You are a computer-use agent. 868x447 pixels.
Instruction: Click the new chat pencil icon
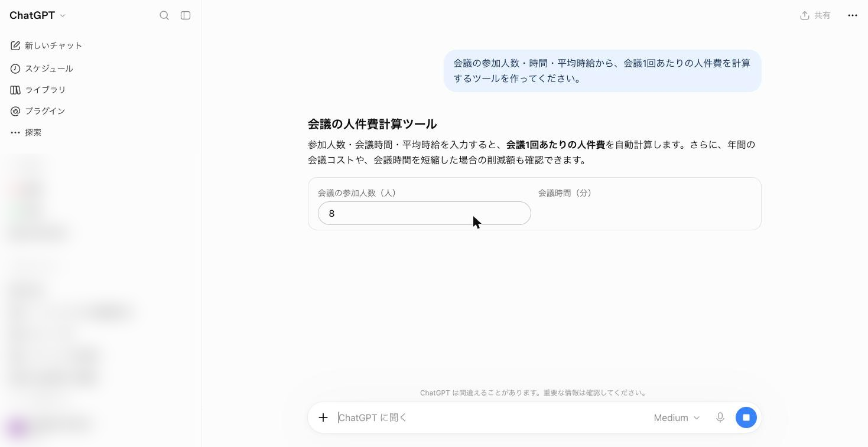[15, 45]
